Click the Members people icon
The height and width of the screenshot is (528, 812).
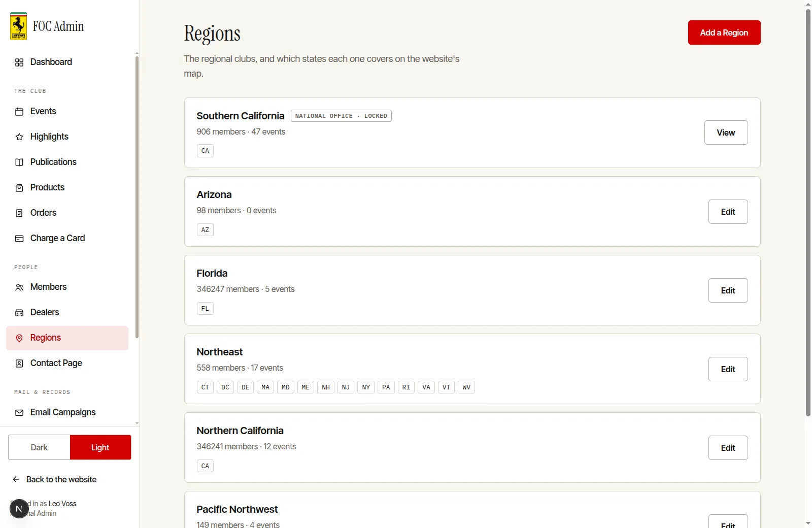[19, 287]
